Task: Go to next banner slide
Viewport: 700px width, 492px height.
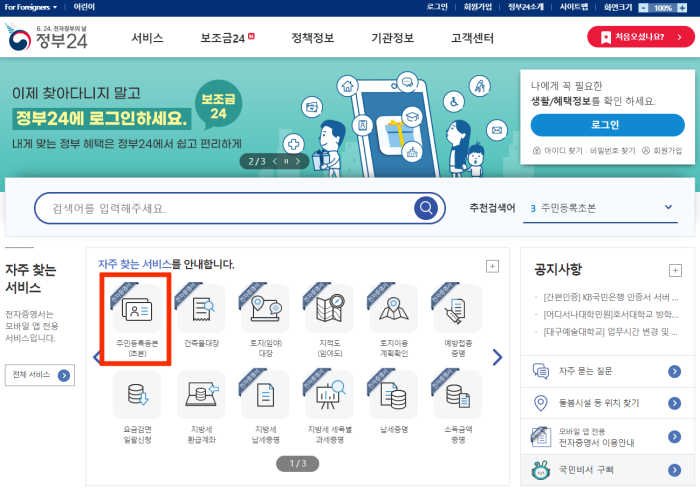Action: 298,161
